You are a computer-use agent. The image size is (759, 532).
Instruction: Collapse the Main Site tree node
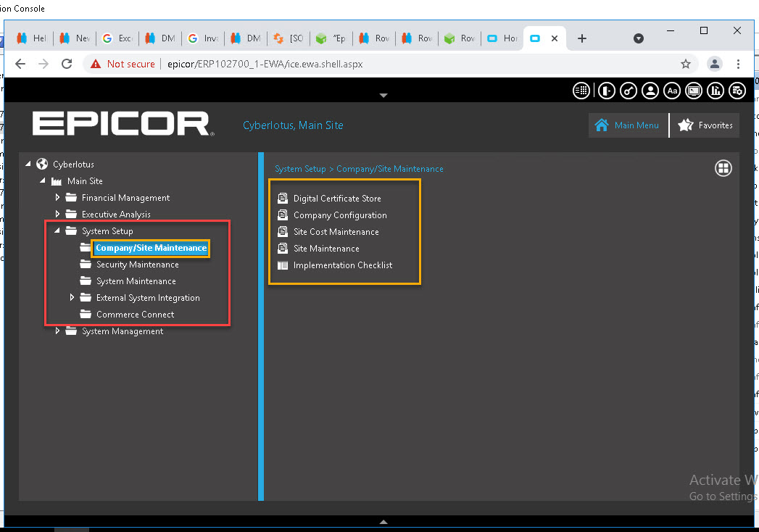pos(43,180)
